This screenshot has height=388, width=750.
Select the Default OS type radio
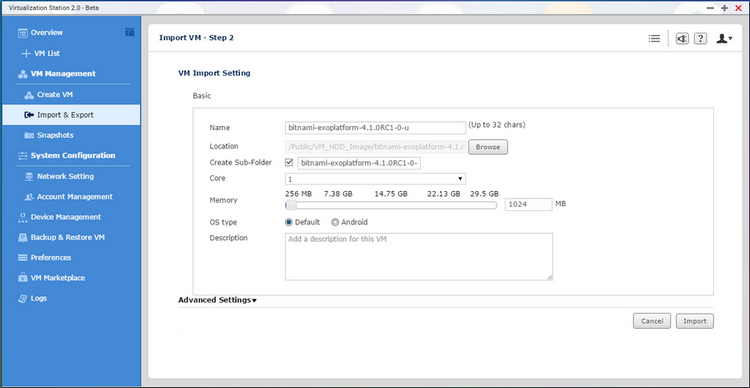point(288,222)
